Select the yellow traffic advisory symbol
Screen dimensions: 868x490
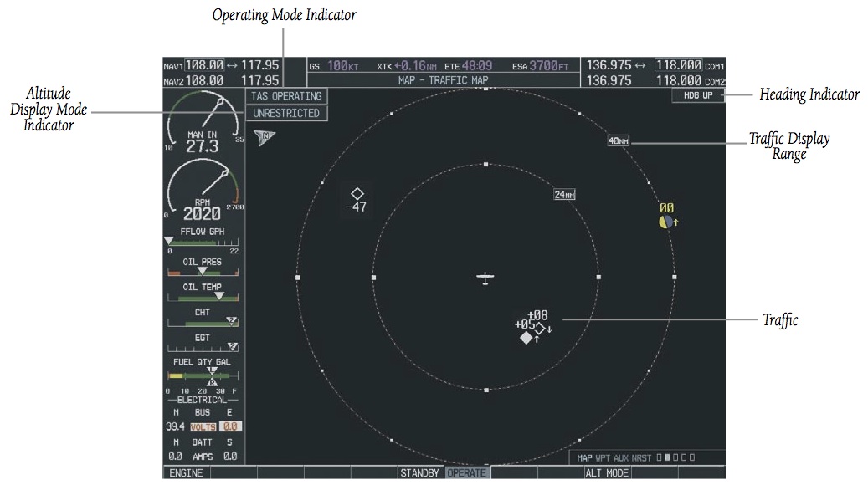click(665, 222)
